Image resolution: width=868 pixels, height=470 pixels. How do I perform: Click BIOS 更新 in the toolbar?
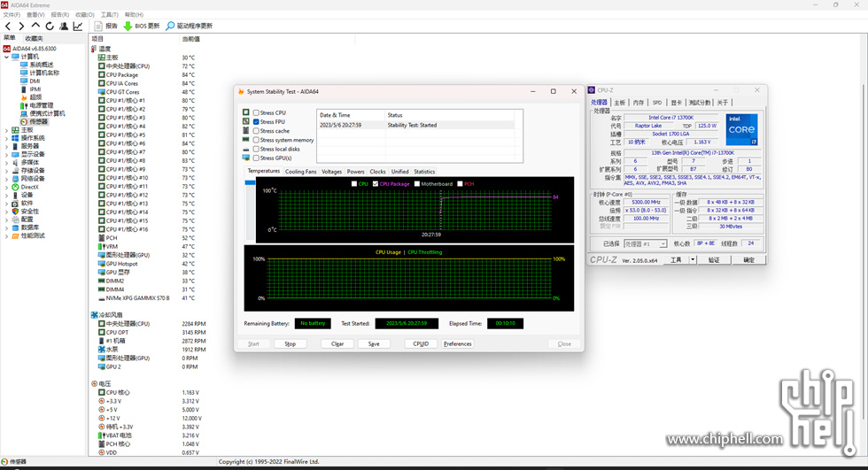[142, 26]
